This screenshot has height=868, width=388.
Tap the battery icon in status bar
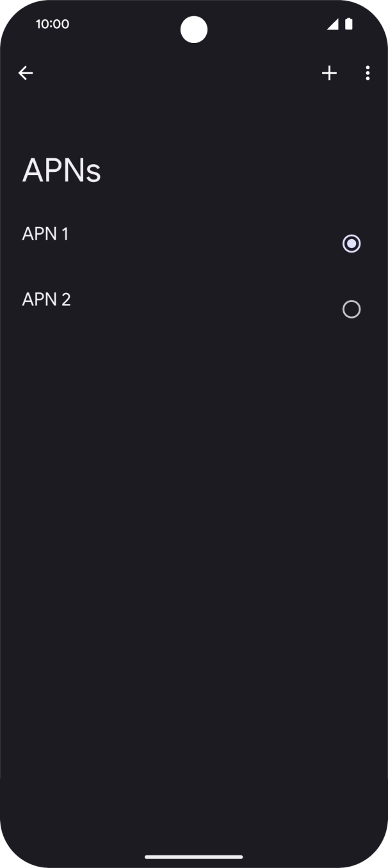tap(349, 24)
